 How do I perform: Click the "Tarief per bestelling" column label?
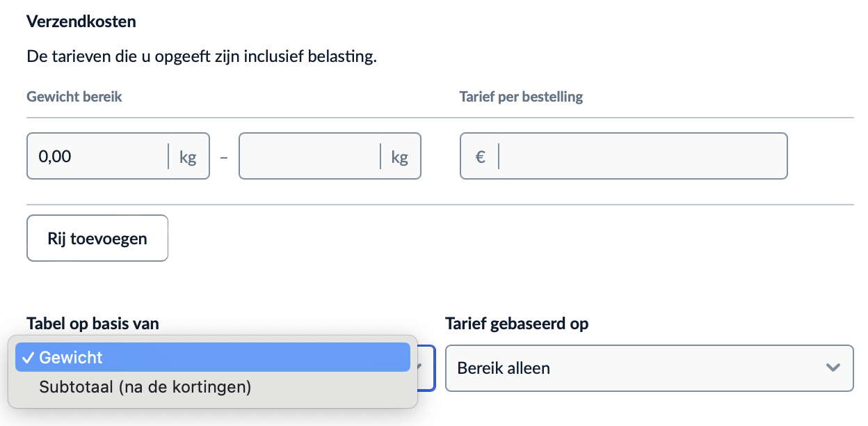pos(521,97)
